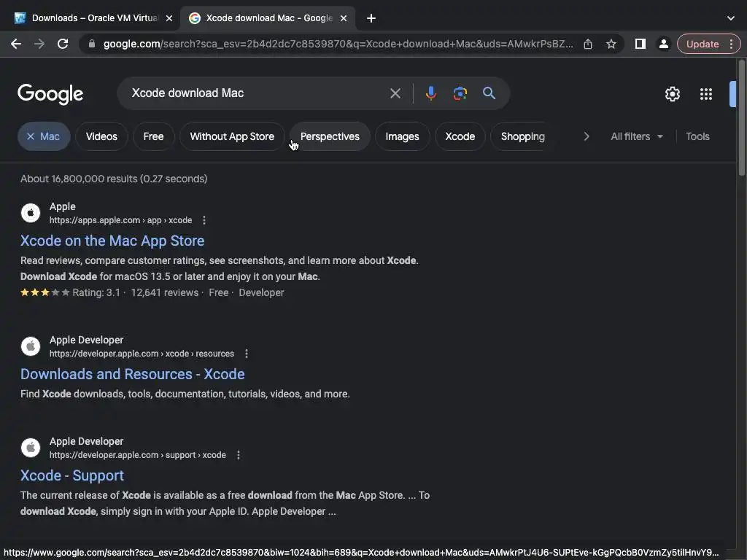Start voice search with the microphone icon
Screen dimensions: 747x560
click(430, 93)
